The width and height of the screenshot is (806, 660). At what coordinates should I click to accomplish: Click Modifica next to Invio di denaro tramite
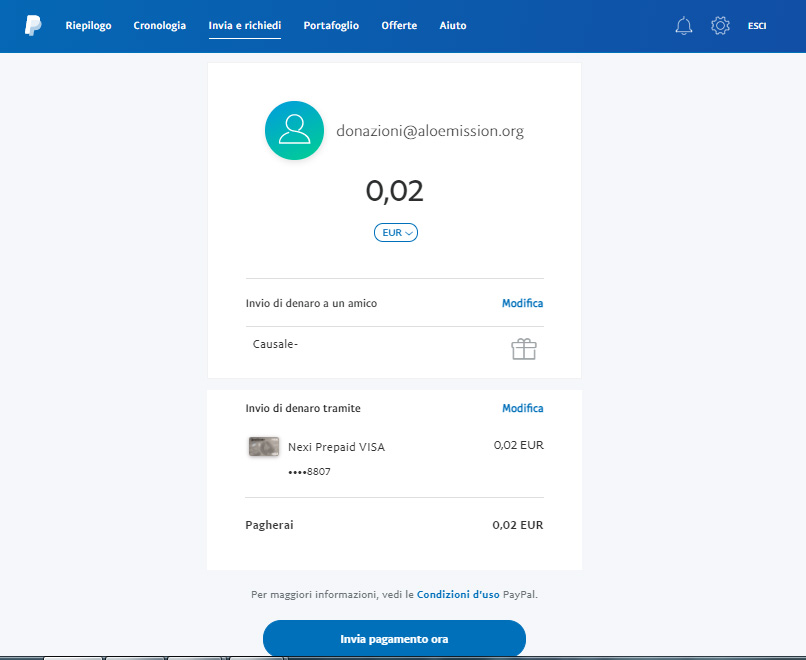tap(522, 408)
